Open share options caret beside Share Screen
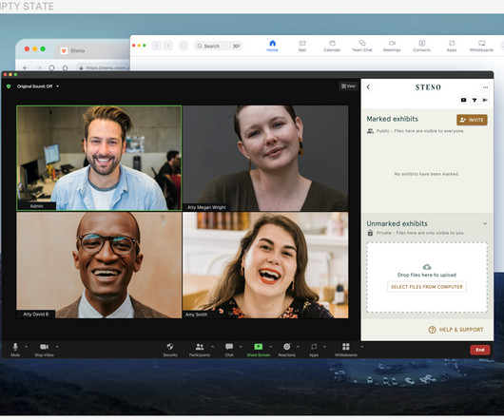 (x=271, y=347)
